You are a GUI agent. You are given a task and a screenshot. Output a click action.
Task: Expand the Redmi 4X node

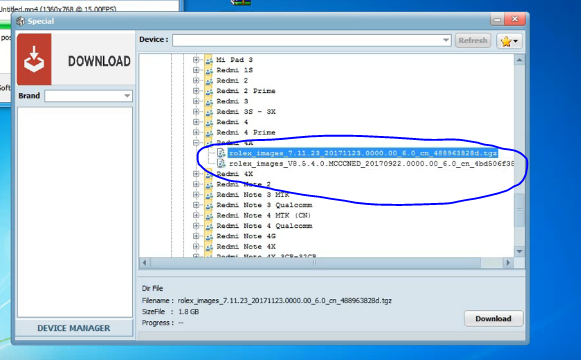coord(196,174)
